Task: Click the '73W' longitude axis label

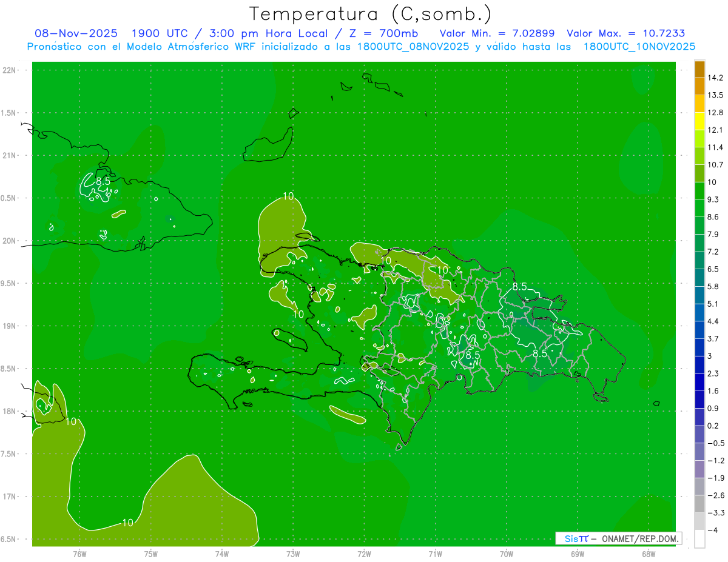Action: [x=293, y=554]
